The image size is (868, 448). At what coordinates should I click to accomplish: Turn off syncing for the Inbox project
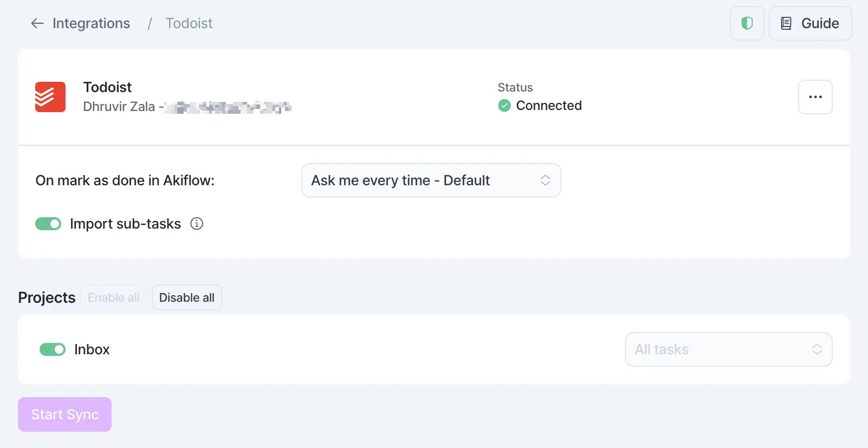(53, 349)
